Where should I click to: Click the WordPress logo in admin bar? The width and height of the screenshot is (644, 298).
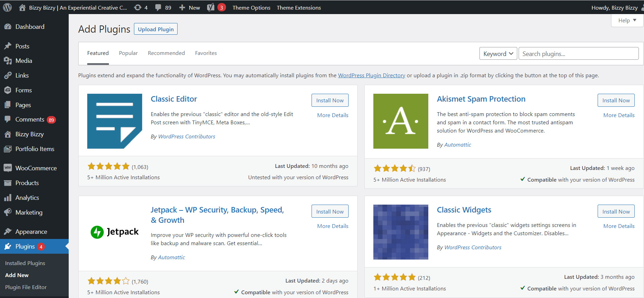point(7,7)
